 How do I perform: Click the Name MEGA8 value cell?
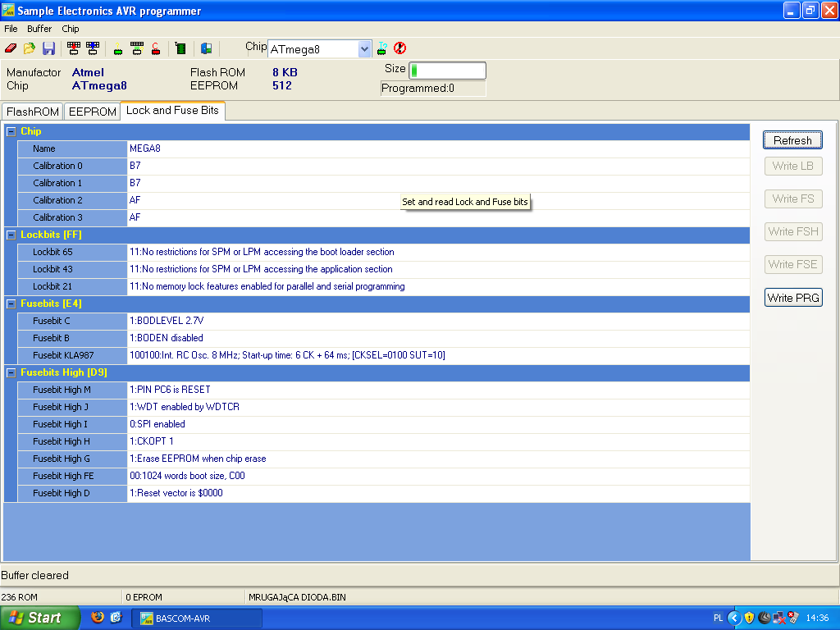[x=438, y=149]
